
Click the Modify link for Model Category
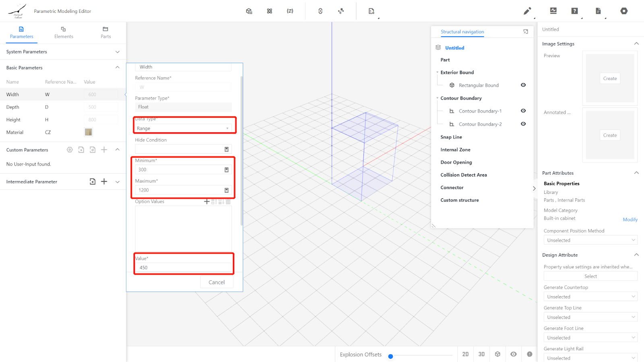pos(630,220)
